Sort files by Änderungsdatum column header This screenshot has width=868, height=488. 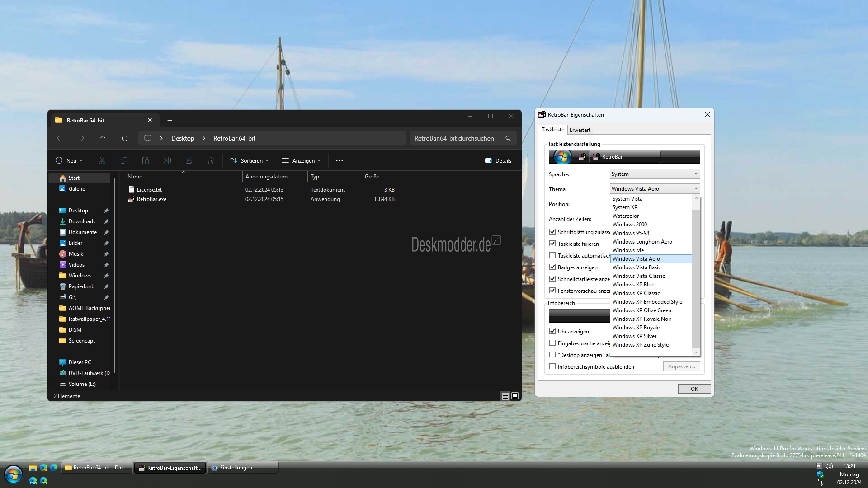coord(275,177)
